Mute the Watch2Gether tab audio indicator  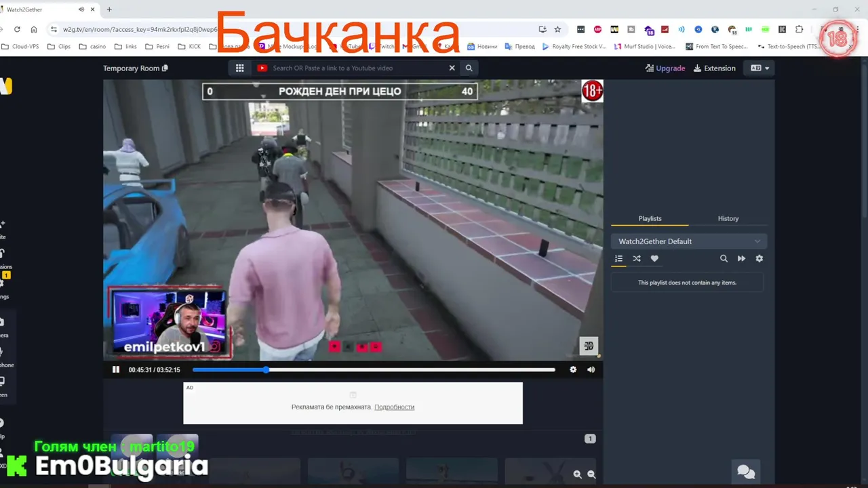(81, 9)
